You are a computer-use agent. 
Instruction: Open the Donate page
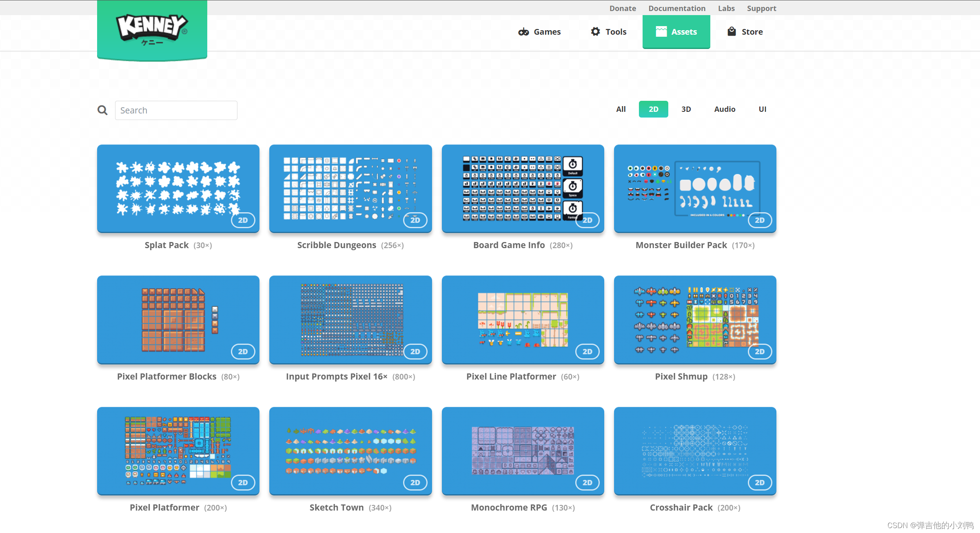point(622,8)
